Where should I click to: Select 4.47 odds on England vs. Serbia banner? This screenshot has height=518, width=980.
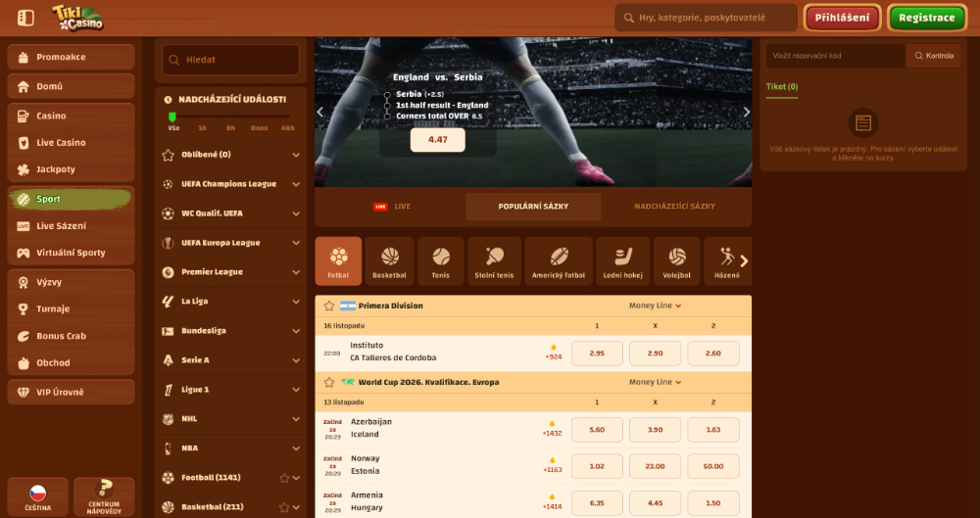(437, 140)
